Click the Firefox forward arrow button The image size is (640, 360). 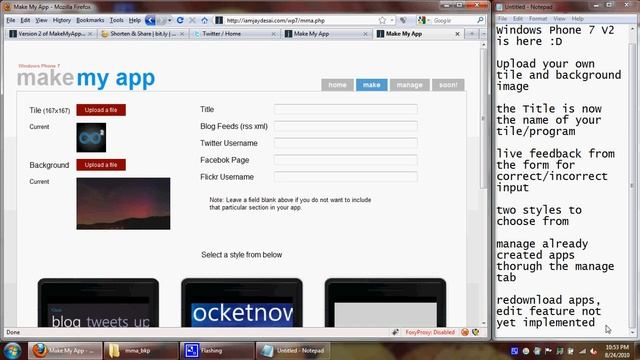click(x=161, y=20)
